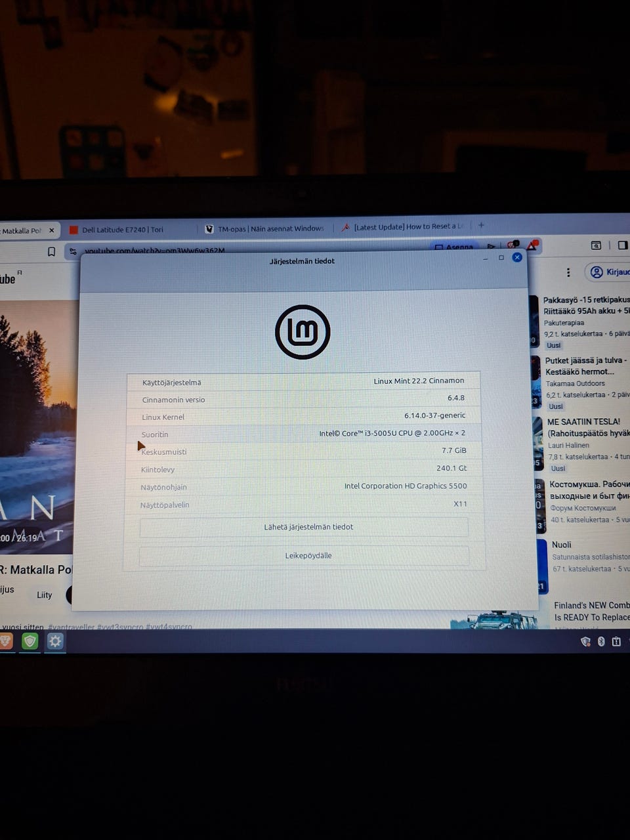
Task: Open Finland's NEW Combat video suggestion
Action: tap(592, 611)
